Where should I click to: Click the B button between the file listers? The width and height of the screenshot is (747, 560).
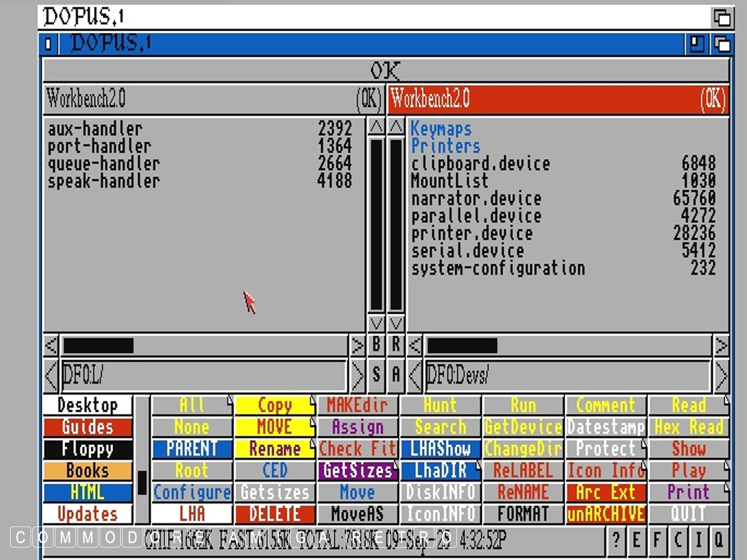376,345
